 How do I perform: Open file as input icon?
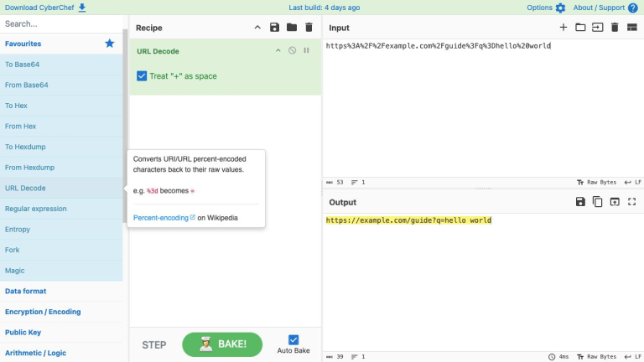point(598,28)
